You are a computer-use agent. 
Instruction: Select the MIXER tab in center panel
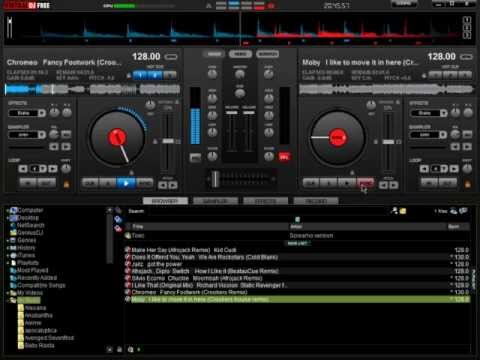pyautogui.click(x=214, y=54)
